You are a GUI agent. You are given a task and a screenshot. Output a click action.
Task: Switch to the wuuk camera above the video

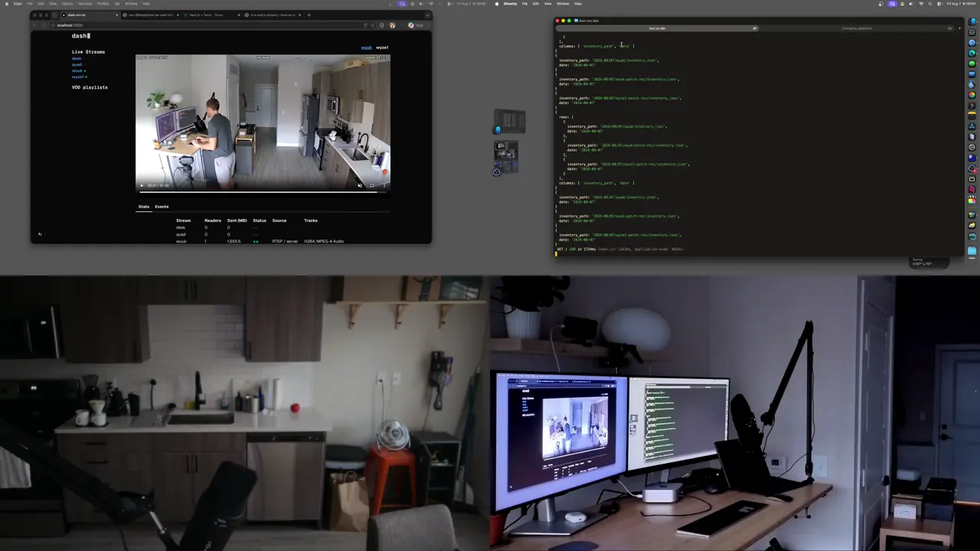(x=367, y=47)
